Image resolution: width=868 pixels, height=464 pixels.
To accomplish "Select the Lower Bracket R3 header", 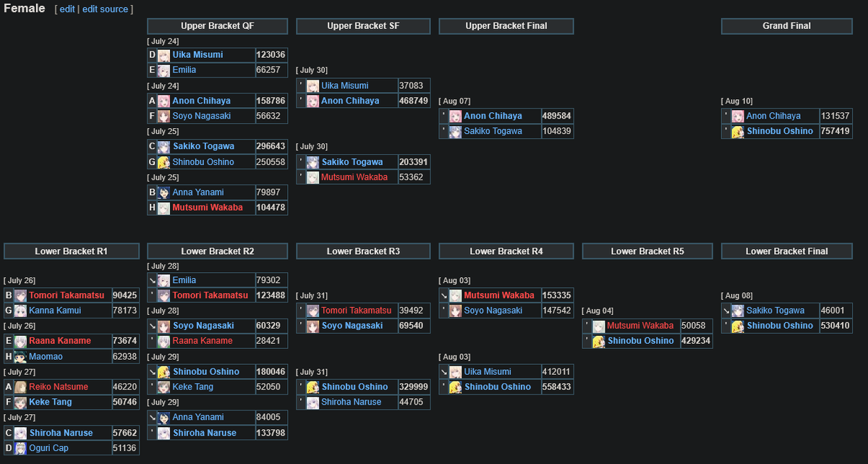I will [363, 251].
